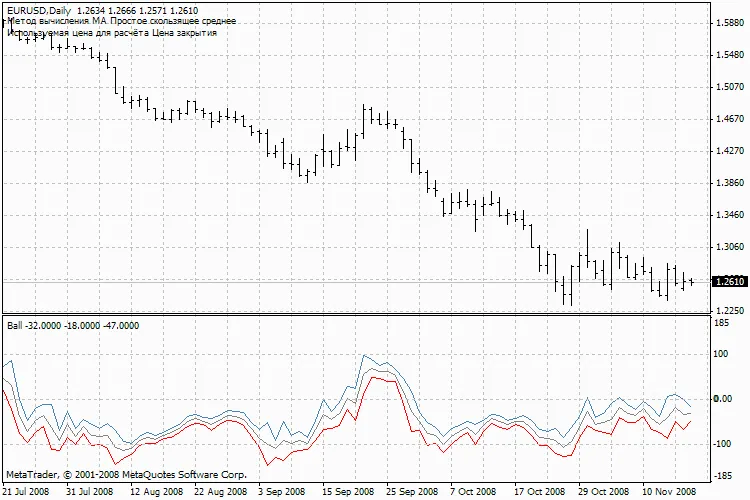Screen dimensions: 750x500
Task: Click the 0.00 level on indicator scale
Action: (x=723, y=399)
